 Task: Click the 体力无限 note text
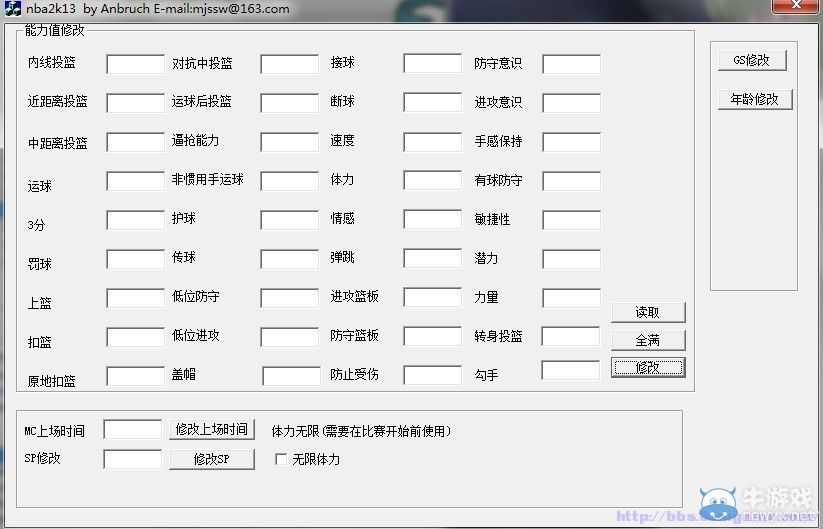[x=361, y=431]
